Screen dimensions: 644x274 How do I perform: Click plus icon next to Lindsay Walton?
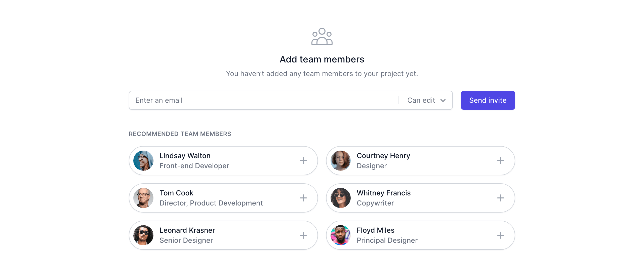[x=303, y=161]
